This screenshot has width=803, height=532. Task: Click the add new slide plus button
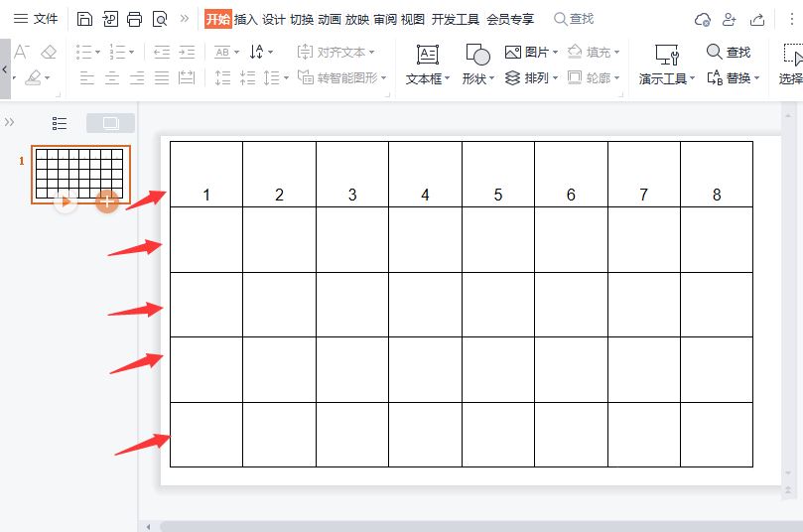(x=107, y=201)
